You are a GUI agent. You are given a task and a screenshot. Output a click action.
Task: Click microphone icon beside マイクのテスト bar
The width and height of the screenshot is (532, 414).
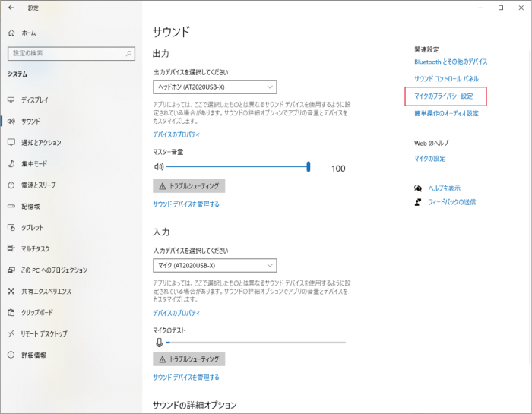coord(159,343)
